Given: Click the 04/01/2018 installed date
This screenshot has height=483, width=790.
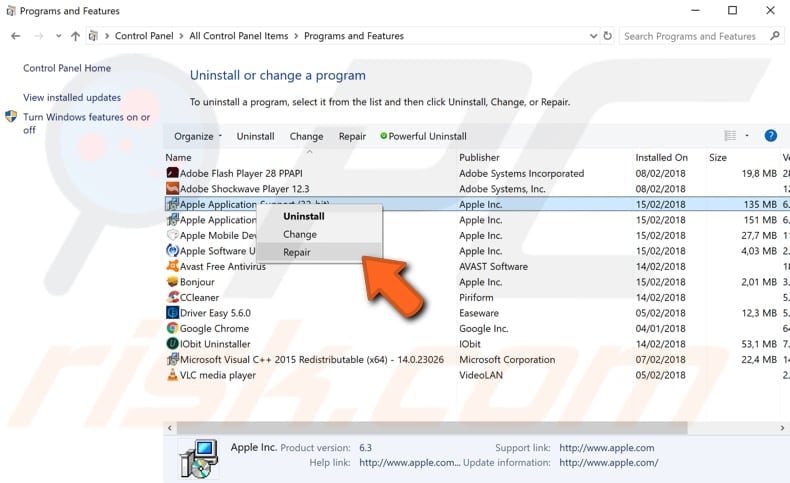Looking at the screenshot, I should click(x=661, y=328).
